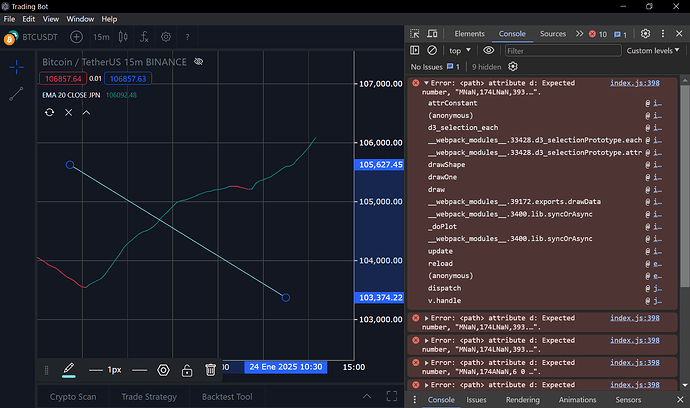This screenshot has height=408, width=690.
Task: Select the trend line drawing tool
Action: (x=16, y=94)
